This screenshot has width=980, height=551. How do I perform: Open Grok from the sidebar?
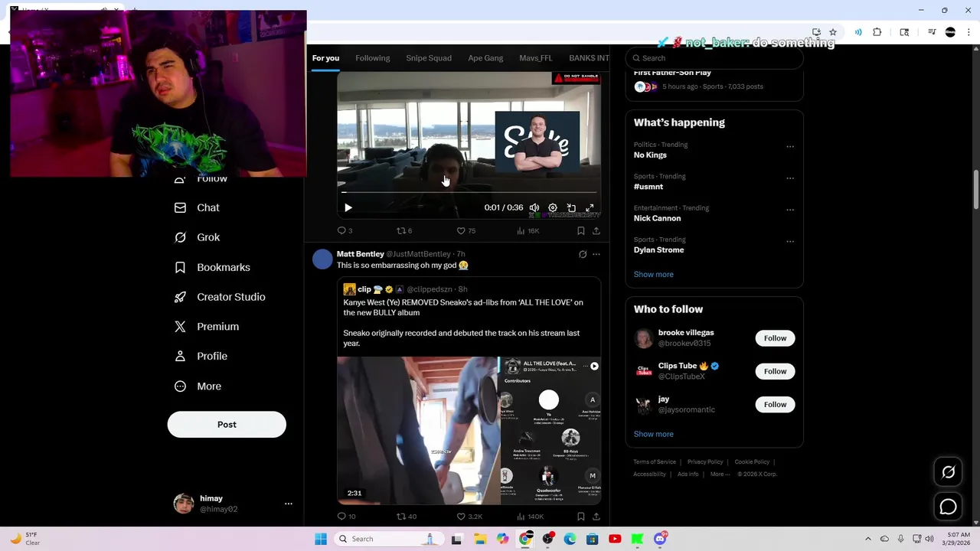(197, 237)
